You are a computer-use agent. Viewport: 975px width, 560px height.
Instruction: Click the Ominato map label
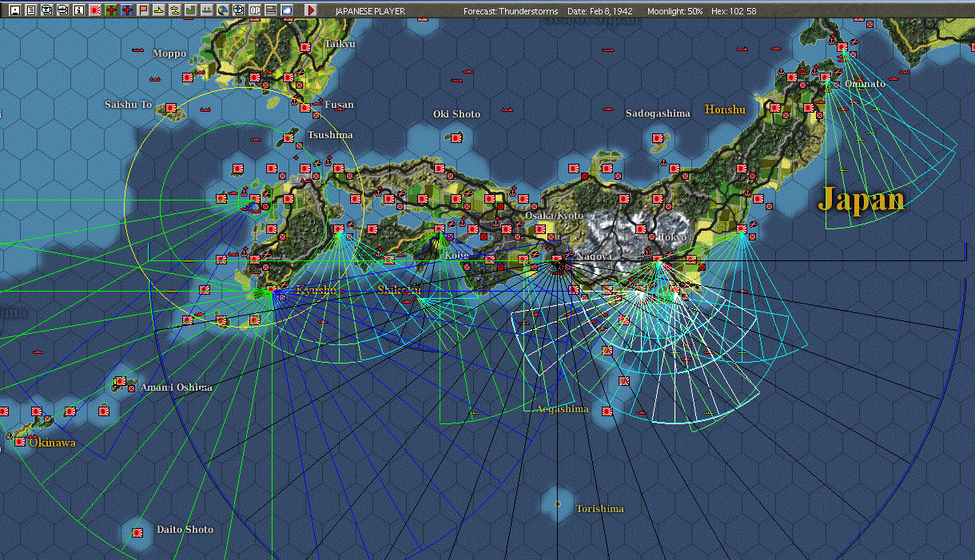point(865,84)
